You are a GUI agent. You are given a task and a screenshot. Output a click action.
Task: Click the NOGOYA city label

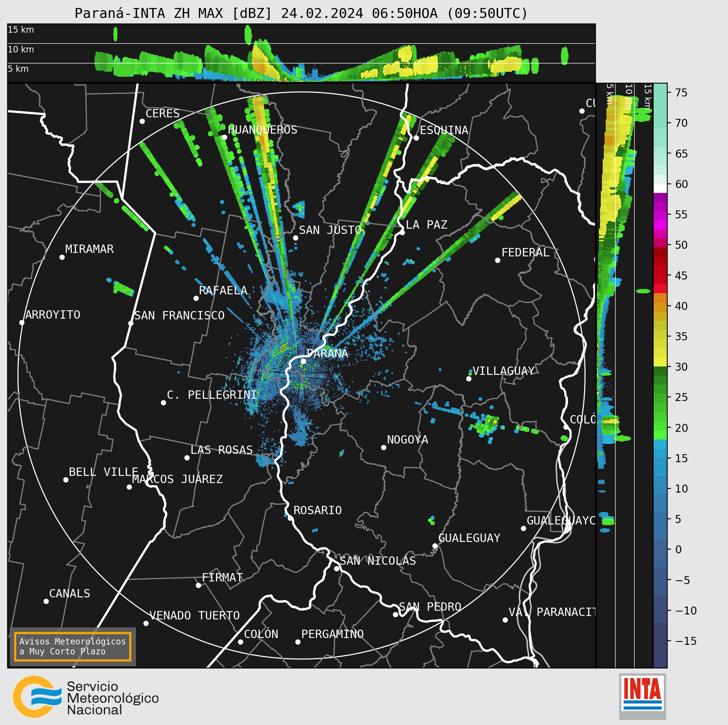tap(407, 440)
